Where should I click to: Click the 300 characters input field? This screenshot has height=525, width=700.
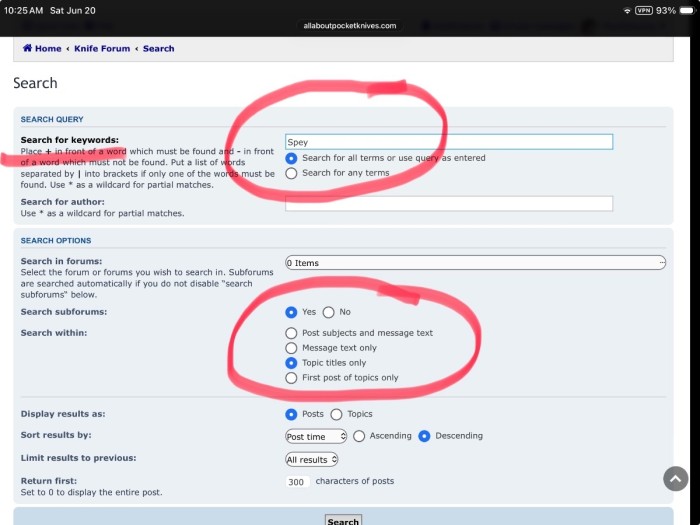(x=297, y=482)
